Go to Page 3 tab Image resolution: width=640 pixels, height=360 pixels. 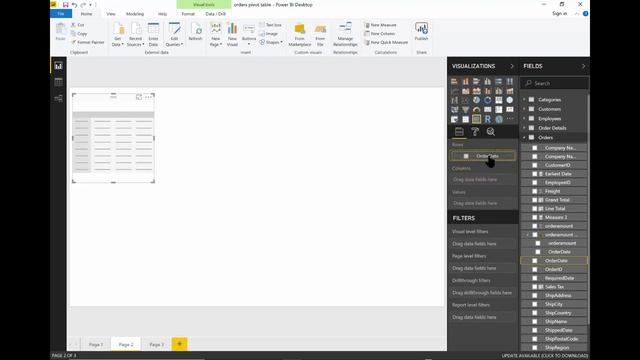[156, 344]
